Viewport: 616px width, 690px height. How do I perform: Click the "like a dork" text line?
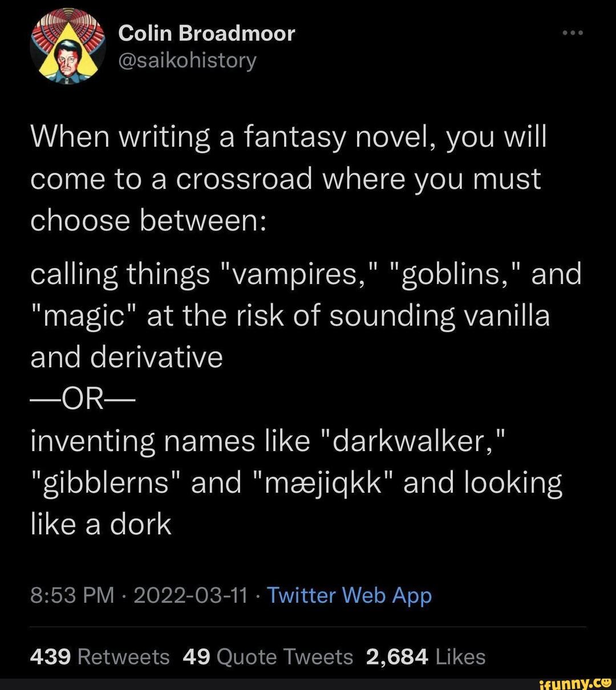100,523
